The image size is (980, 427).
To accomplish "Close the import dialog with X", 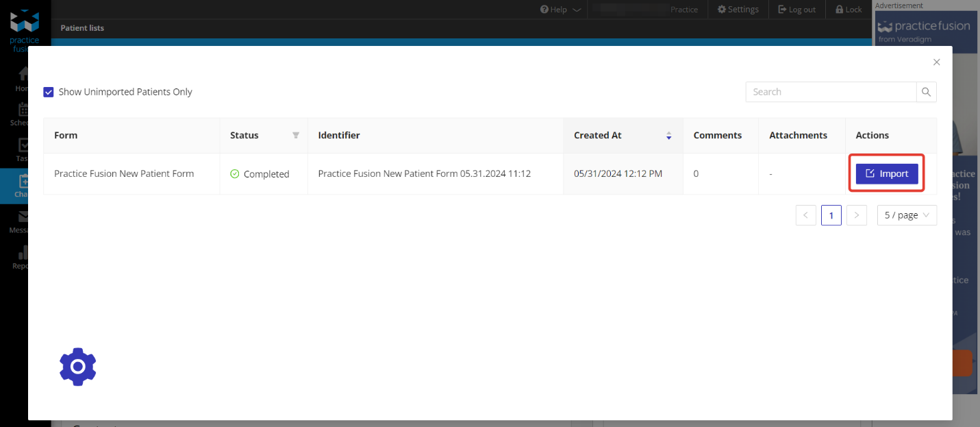I will [x=936, y=62].
